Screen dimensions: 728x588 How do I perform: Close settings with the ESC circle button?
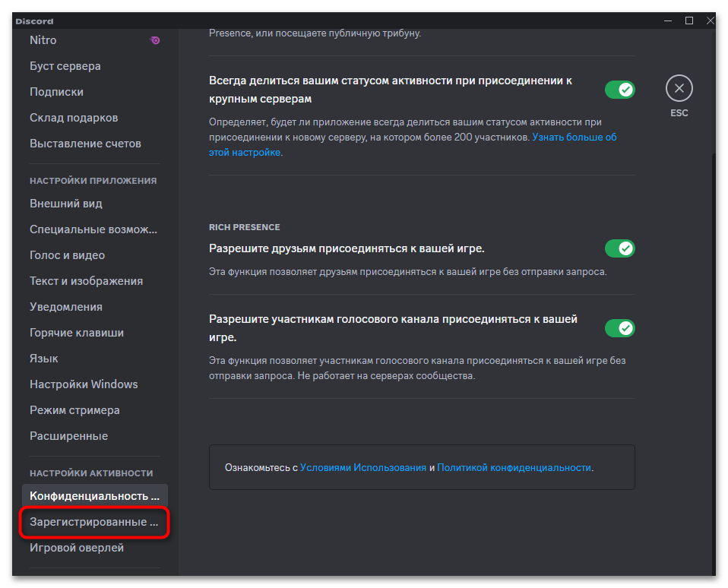pyautogui.click(x=679, y=88)
